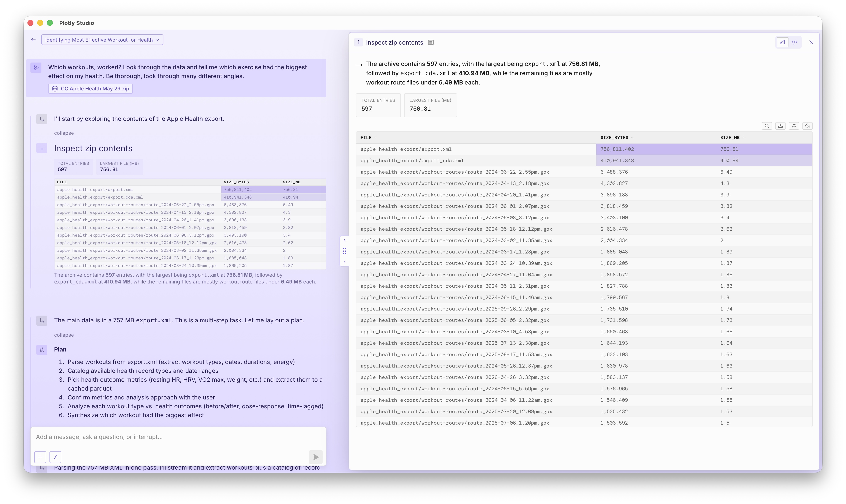Click the notes icon next to panel title

coord(431,42)
